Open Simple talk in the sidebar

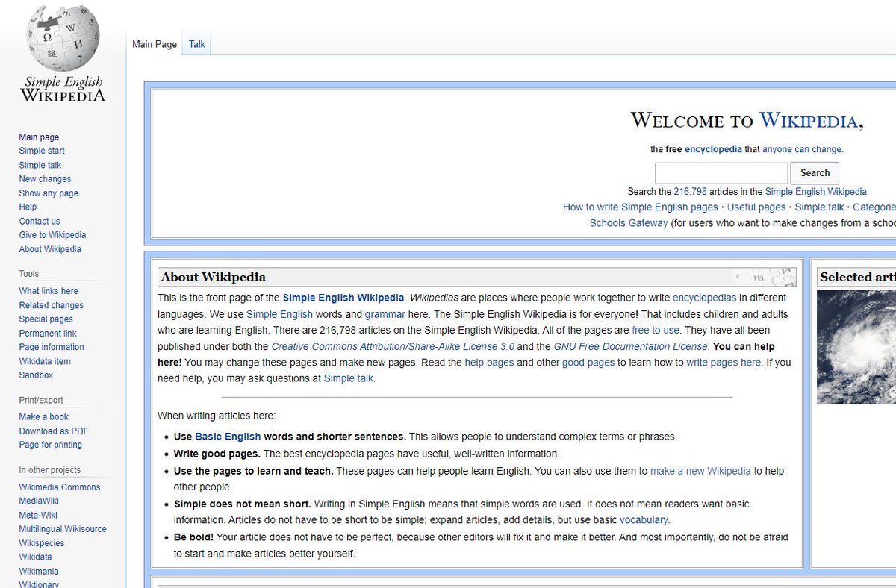pos(40,165)
